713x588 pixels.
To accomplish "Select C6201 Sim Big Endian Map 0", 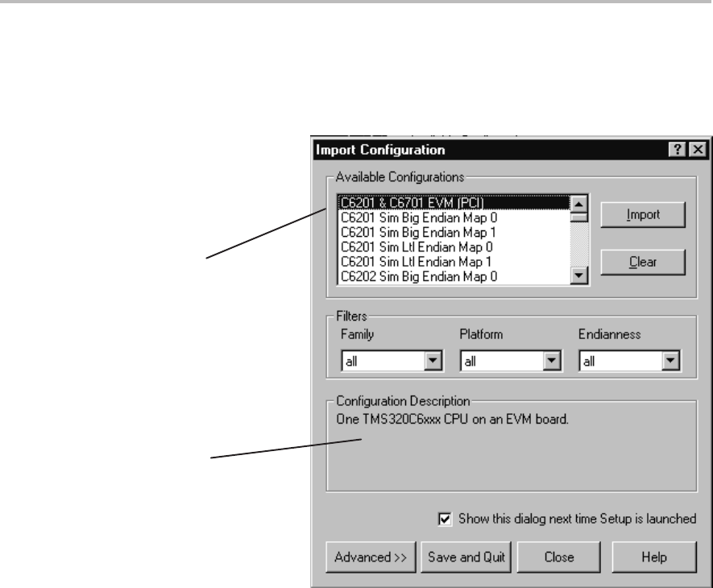I will [454, 217].
